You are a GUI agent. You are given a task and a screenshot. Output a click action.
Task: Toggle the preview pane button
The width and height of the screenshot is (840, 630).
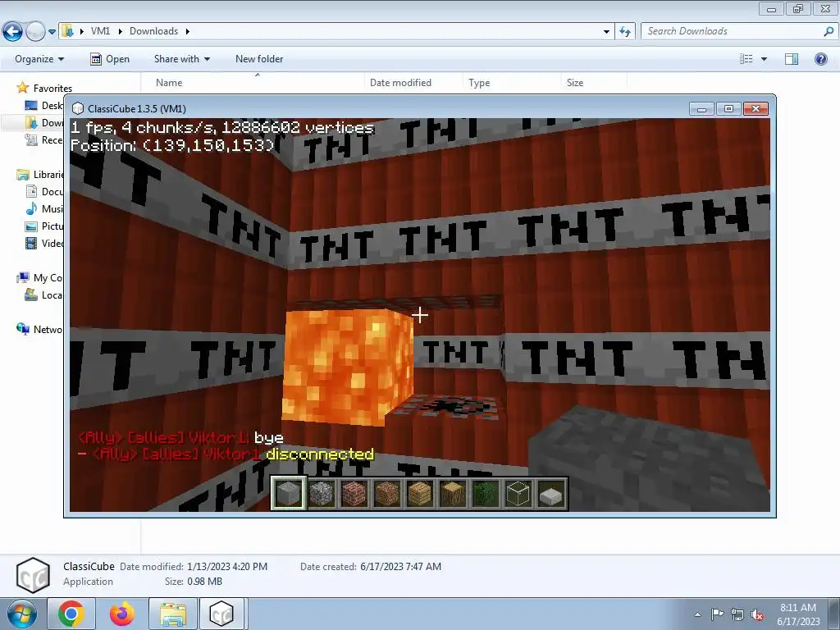coord(792,59)
